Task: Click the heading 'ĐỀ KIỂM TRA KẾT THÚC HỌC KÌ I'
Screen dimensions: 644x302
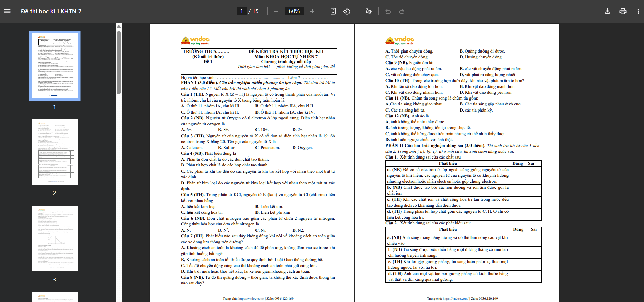Action: (x=286, y=51)
